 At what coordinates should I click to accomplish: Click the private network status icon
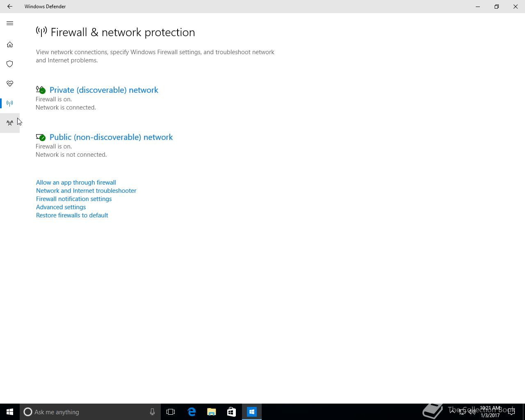coord(41,90)
